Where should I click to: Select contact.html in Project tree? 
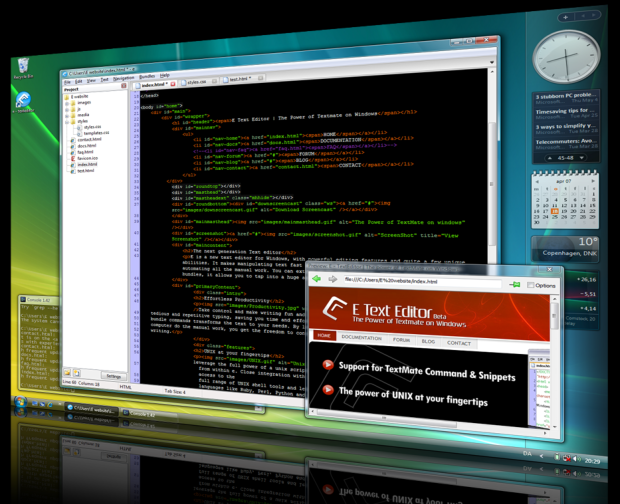point(86,140)
